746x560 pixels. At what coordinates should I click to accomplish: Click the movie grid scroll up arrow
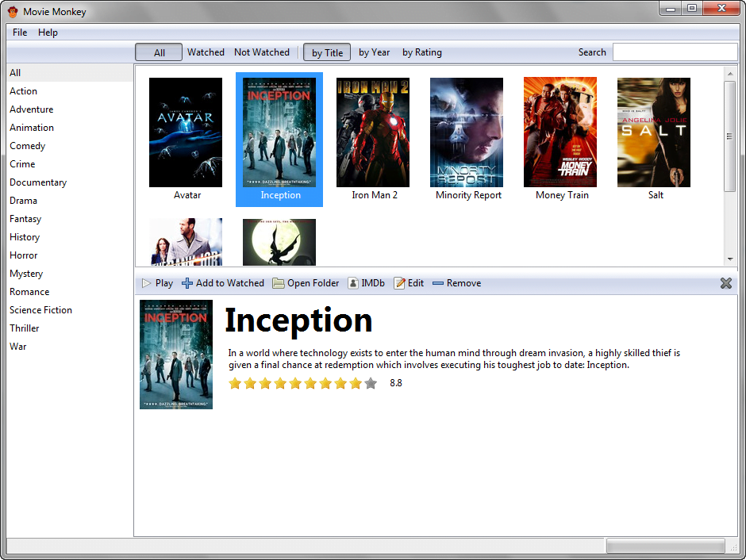click(x=730, y=74)
